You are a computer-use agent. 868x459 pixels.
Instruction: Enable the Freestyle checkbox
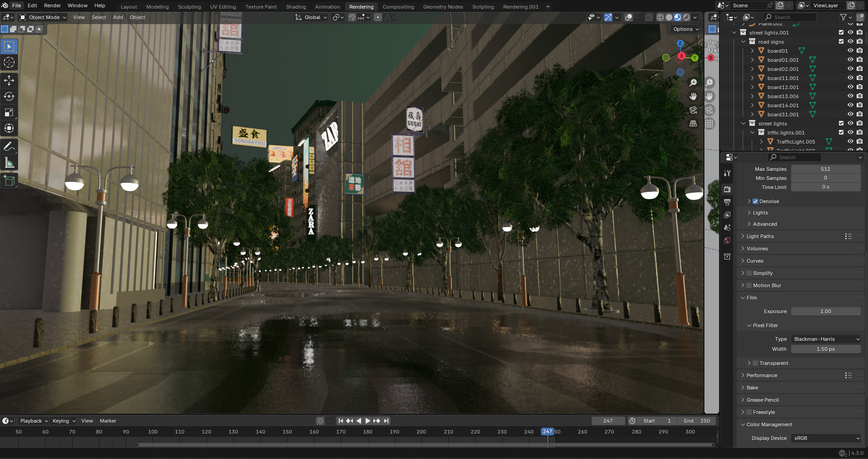(x=749, y=412)
